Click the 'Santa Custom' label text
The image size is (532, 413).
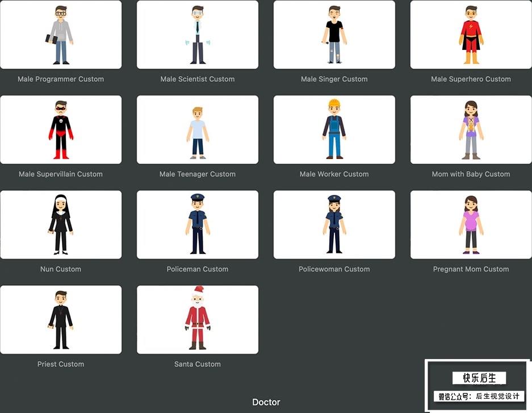point(198,364)
